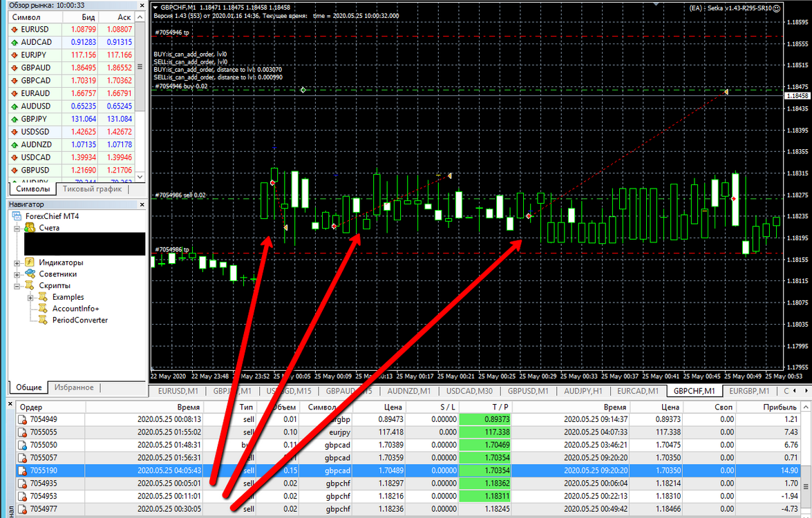Switch to the Тиковый график tab
The width and height of the screenshot is (812, 518).
point(92,189)
